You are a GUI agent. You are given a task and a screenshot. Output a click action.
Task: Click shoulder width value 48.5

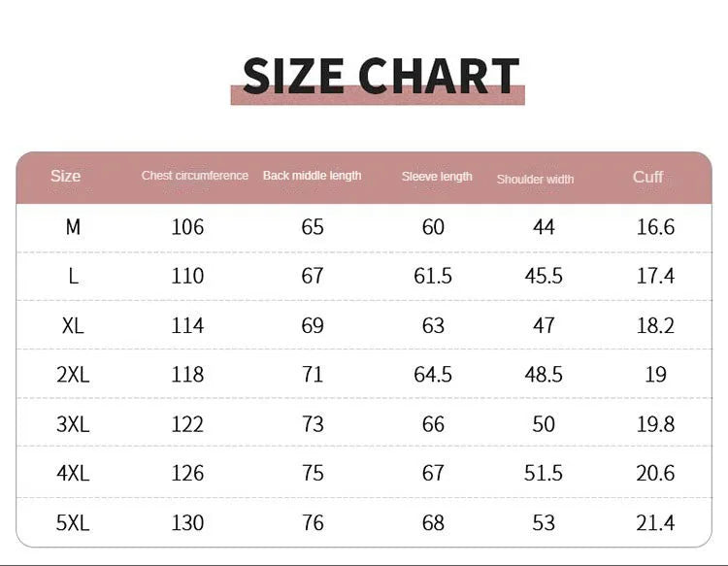pos(544,374)
